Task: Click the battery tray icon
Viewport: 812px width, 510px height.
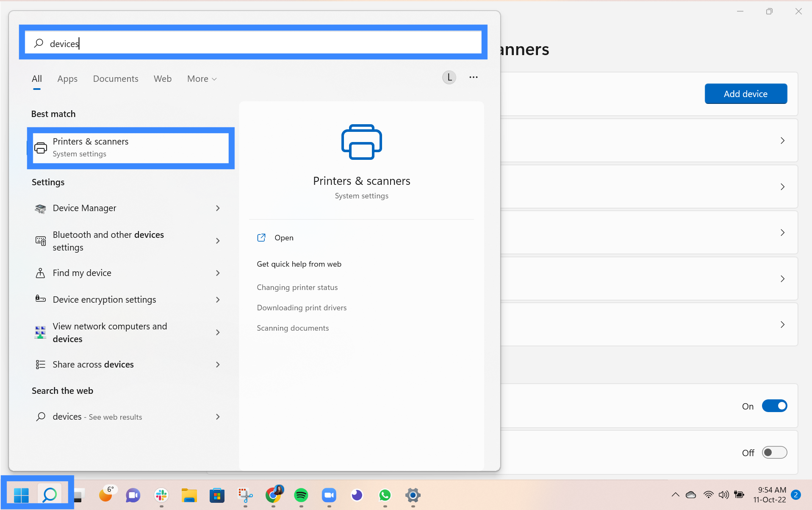Action: click(739, 495)
